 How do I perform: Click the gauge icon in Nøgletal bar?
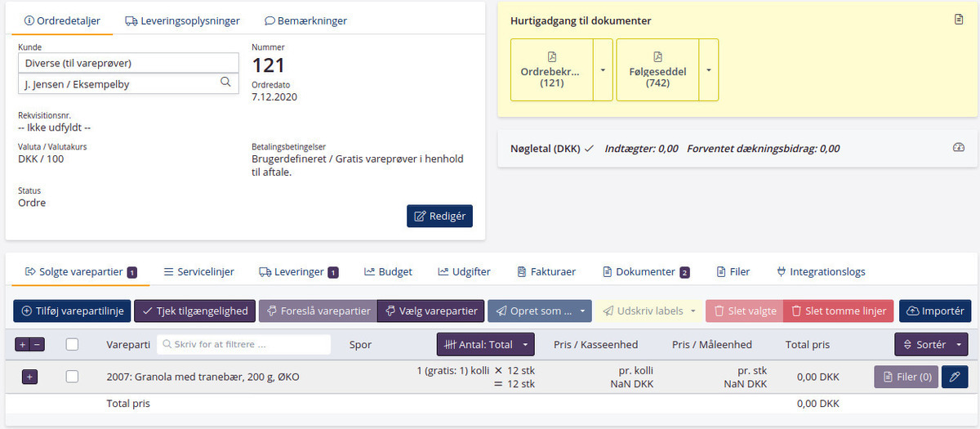point(959,148)
